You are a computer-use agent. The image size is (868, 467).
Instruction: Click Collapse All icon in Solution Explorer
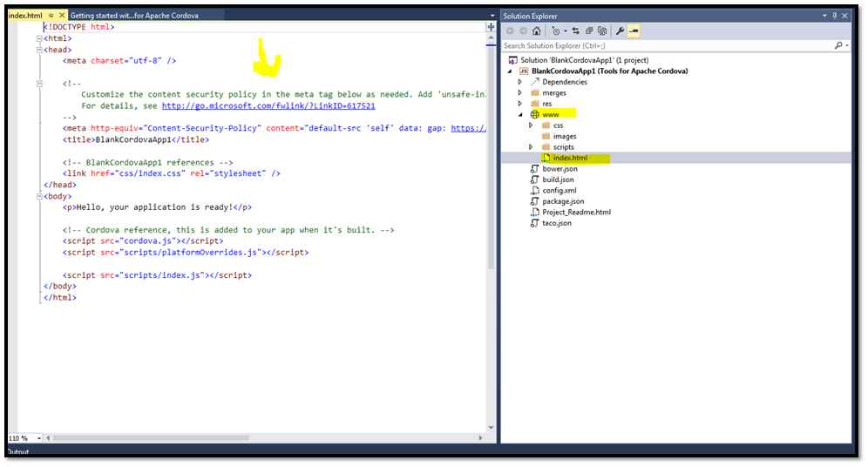[589, 30]
